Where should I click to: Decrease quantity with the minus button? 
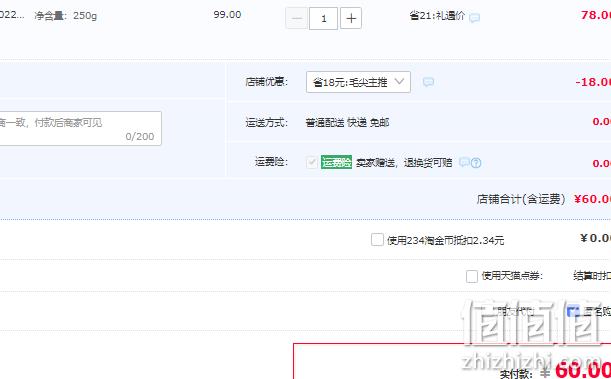297,18
